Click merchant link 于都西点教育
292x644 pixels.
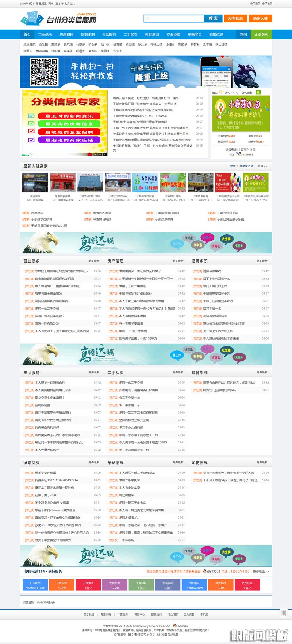coord(164,219)
